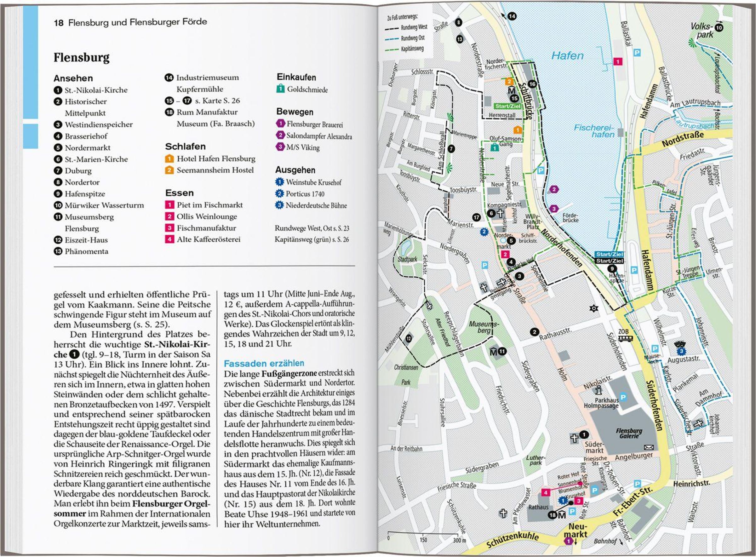Click the Fassaden erzählen blue heading
The image size is (756, 557).
pyautogui.click(x=264, y=363)
